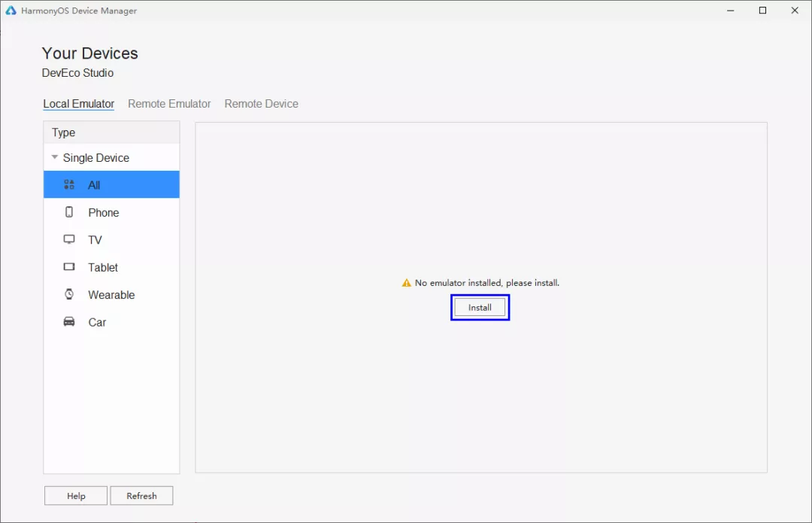
Task: Click the Install emulator button
Action: click(x=480, y=307)
